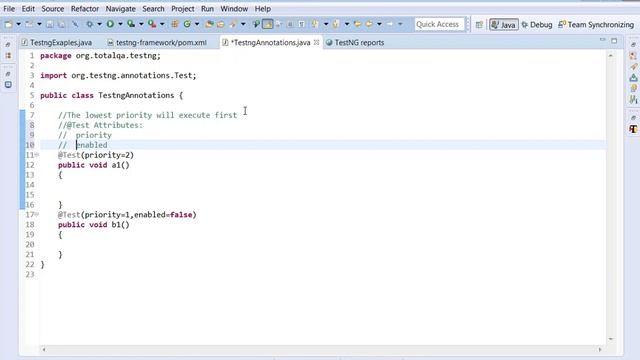Switch to TestngExaples.java tab

tap(57, 42)
